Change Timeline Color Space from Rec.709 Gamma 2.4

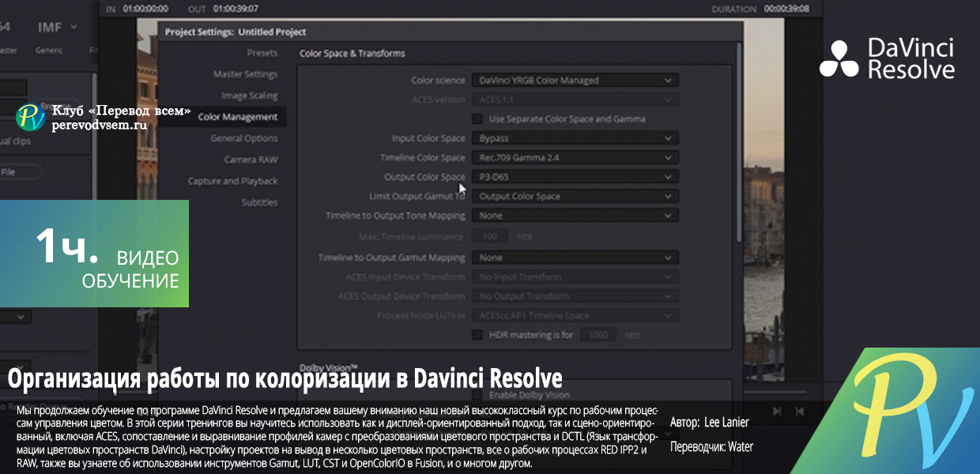[575, 158]
